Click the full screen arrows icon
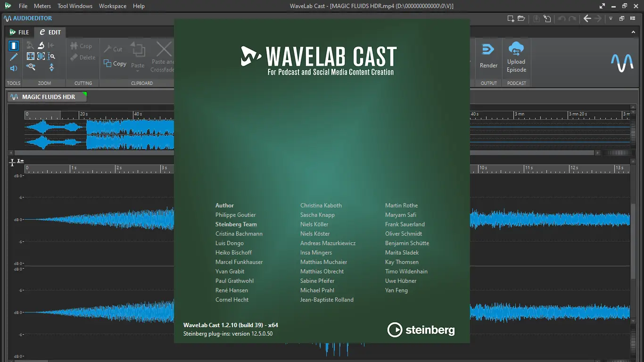The width and height of the screenshot is (644, 362). 602,6
